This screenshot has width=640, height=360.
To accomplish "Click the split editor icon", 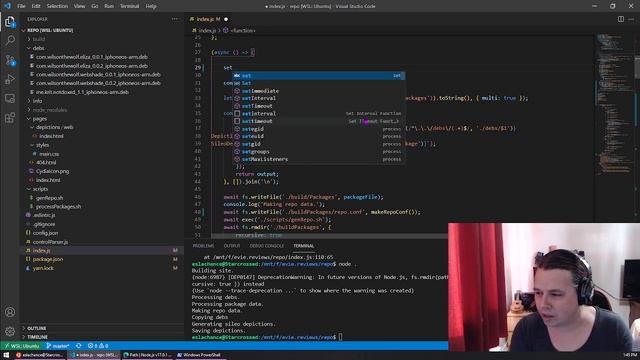I will 620,19.
